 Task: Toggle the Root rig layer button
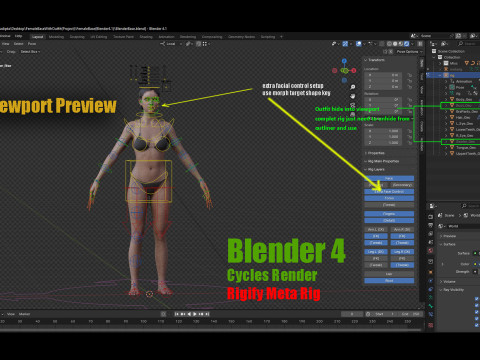coord(389,281)
